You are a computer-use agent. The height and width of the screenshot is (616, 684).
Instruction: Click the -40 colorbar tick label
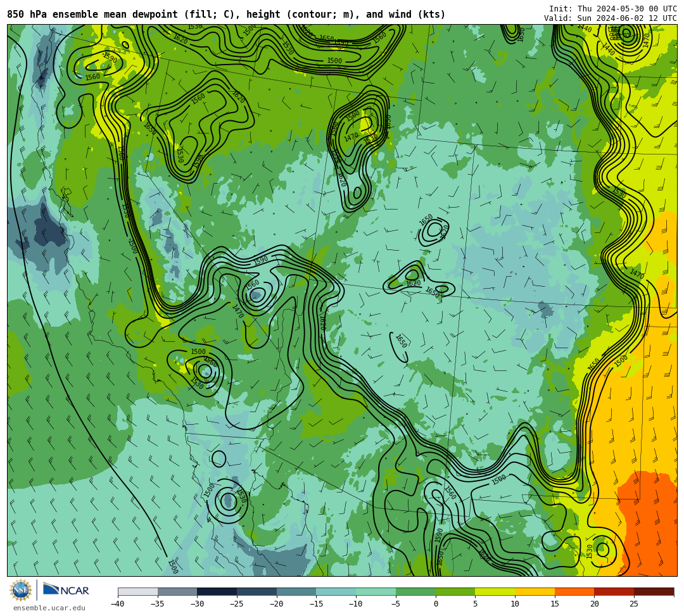(x=117, y=604)
